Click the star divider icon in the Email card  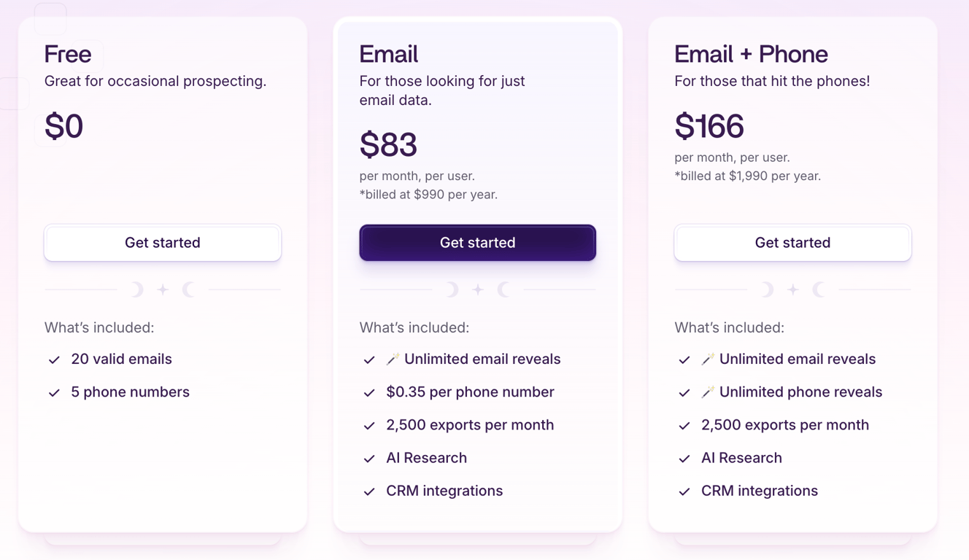pos(478,290)
